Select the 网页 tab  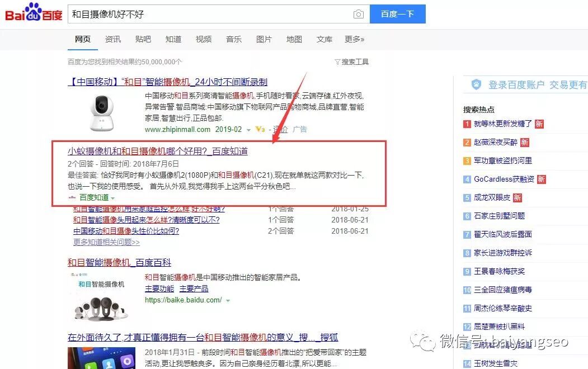coord(82,39)
